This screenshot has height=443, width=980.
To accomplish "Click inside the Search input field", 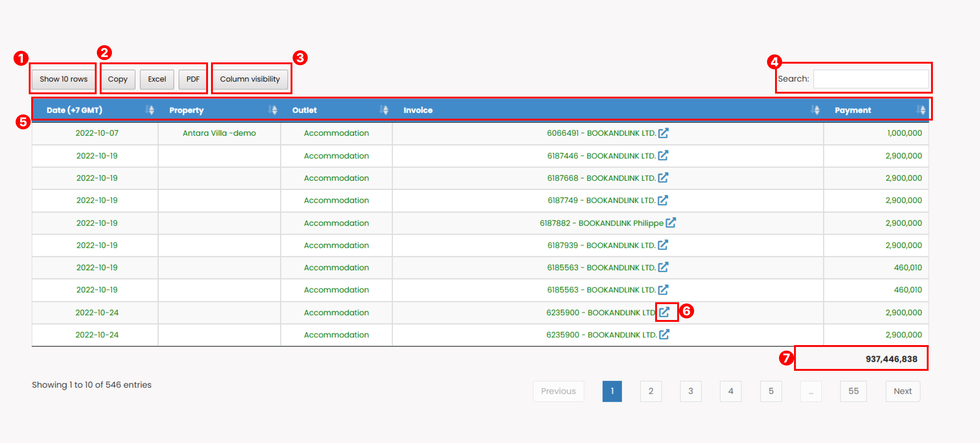I will point(871,79).
